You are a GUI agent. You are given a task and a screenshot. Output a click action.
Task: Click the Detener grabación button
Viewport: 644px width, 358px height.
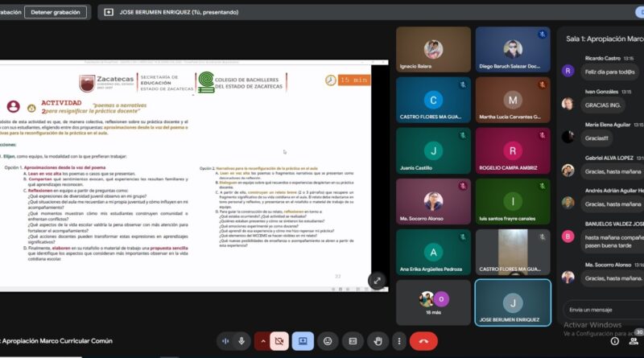click(56, 12)
